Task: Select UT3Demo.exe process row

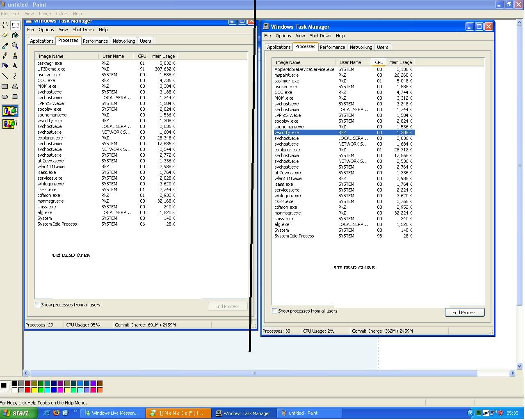Action: [x=106, y=69]
